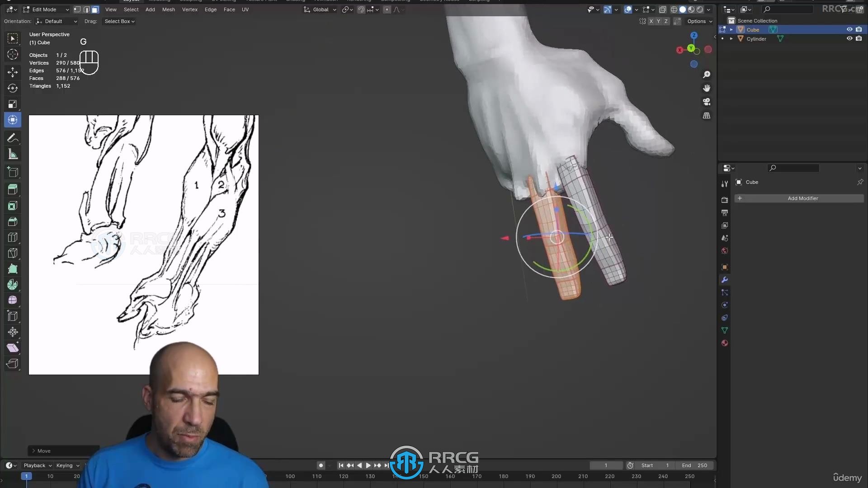
Task: Click the Select menu item
Action: pyautogui.click(x=131, y=9)
